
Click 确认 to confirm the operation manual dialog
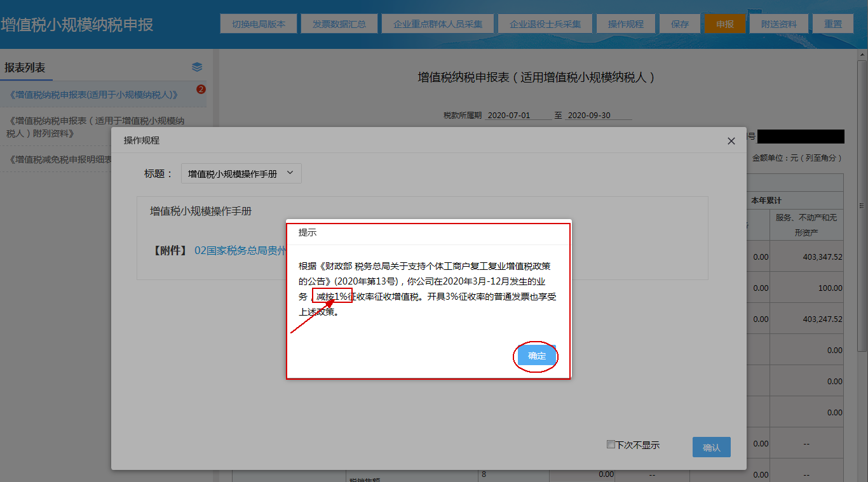710,446
